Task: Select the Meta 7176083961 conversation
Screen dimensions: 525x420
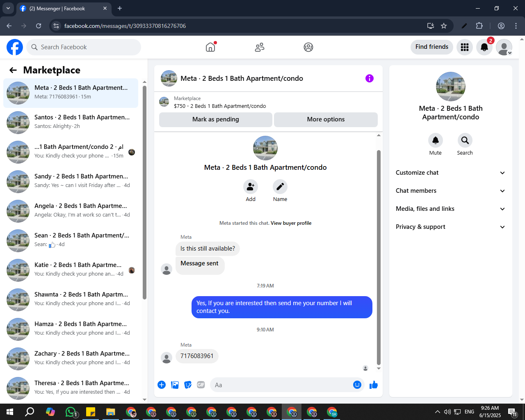Action: click(71, 93)
